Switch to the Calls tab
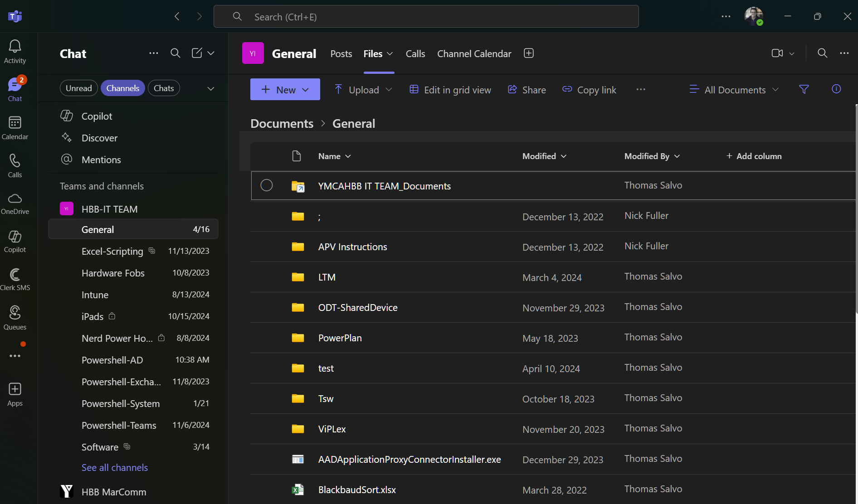This screenshot has width=858, height=504. (x=415, y=53)
